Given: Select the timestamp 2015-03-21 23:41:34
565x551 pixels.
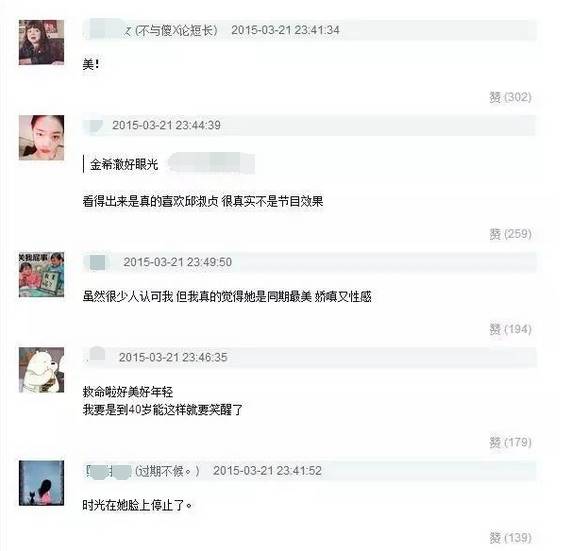Looking at the screenshot, I should (x=285, y=30).
